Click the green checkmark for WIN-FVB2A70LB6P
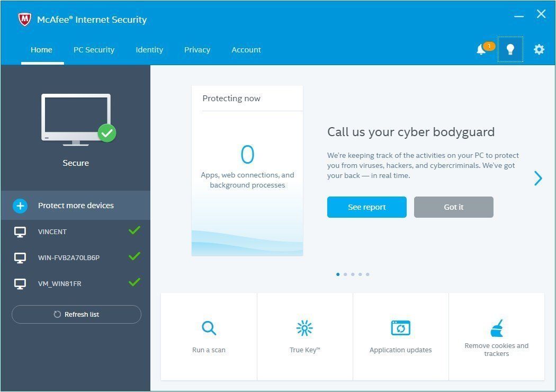This screenshot has height=392, width=556. [134, 256]
